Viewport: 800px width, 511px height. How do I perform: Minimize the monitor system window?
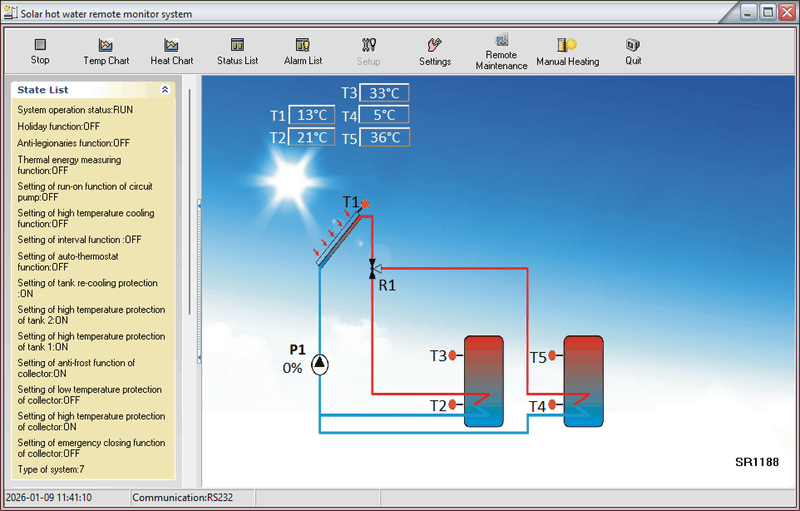click(748, 12)
